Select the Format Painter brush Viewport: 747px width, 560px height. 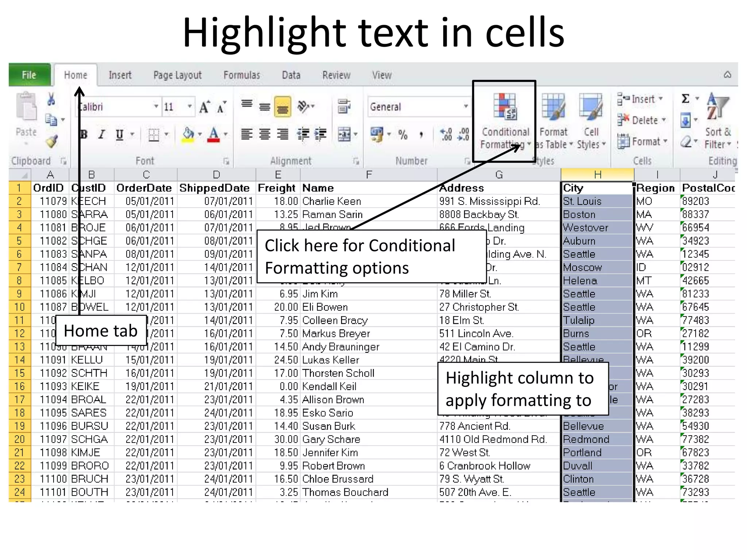[x=52, y=141]
